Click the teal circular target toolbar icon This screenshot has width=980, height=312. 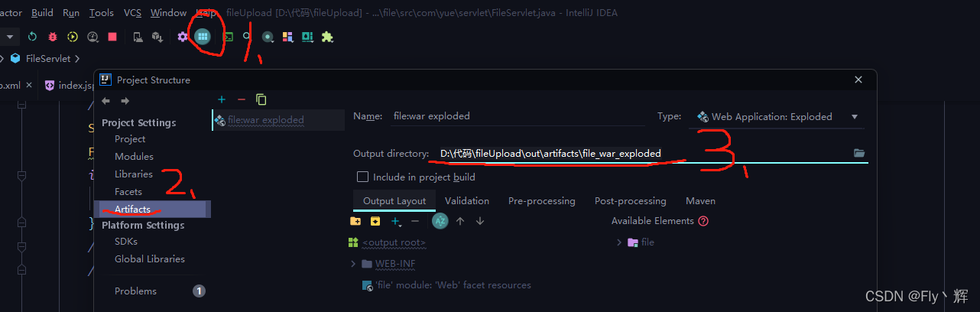tap(268, 36)
